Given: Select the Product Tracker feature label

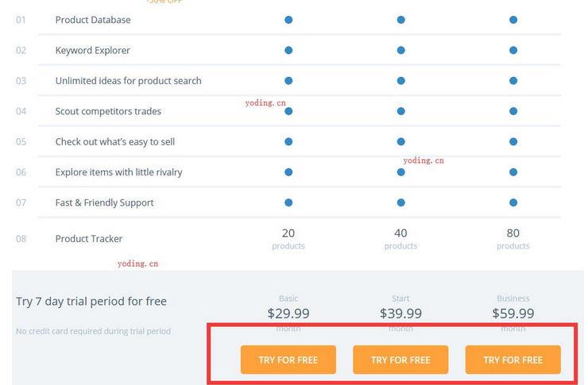Looking at the screenshot, I should click(x=89, y=239).
